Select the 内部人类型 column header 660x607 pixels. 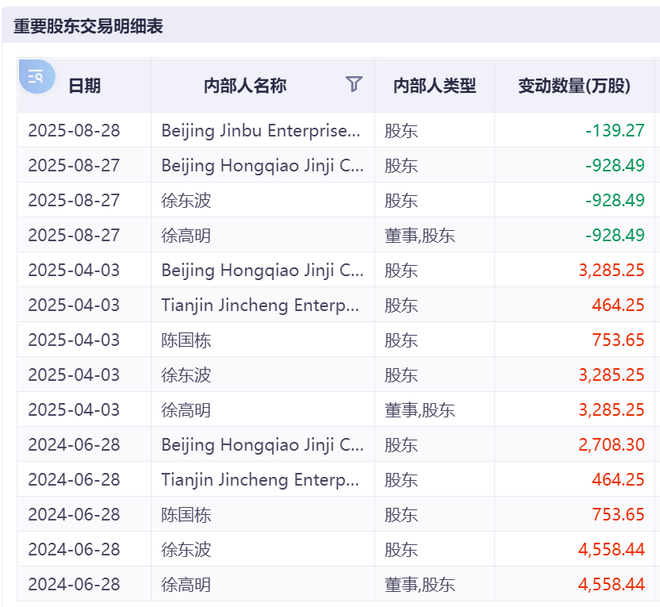[x=434, y=86]
